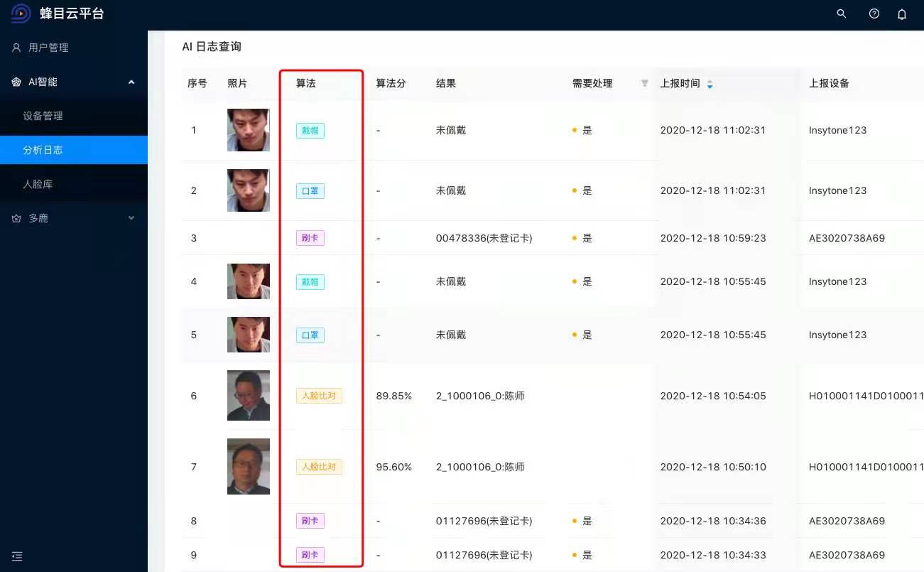Click the 戴帽 algorithm tag in row 1

[x=310, y=130]
